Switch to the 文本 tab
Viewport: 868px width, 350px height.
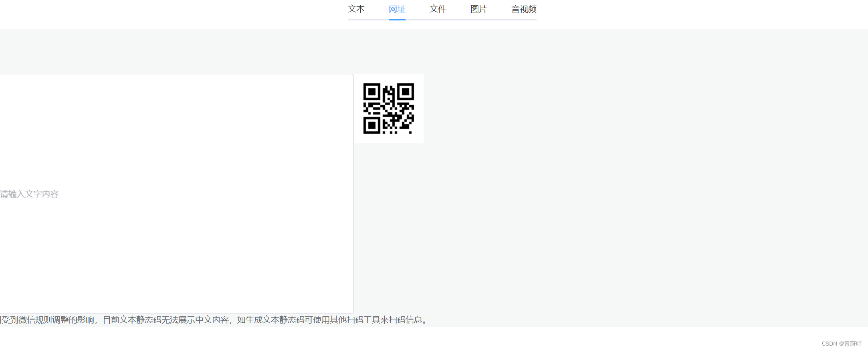(356, 9)
